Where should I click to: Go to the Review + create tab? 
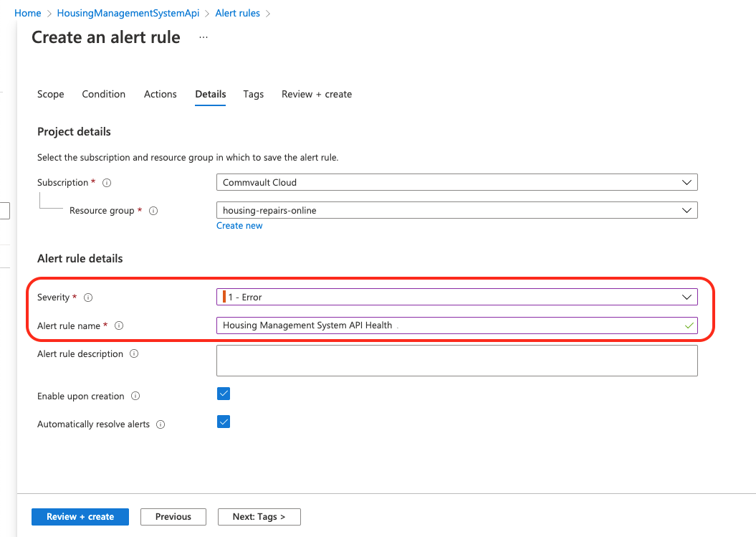pos(317,94)
